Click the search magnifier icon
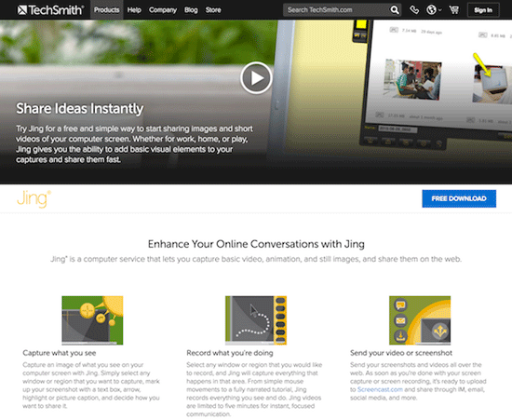Viewport: 512px width, 420px height. pyautogui.click(x=395, y=10)
